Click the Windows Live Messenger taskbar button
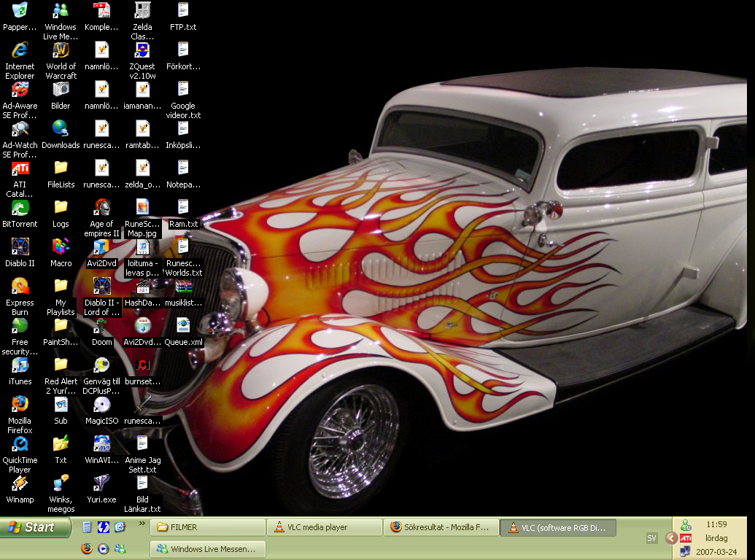This screenshot has width=755, height=560. pos(208,549)
